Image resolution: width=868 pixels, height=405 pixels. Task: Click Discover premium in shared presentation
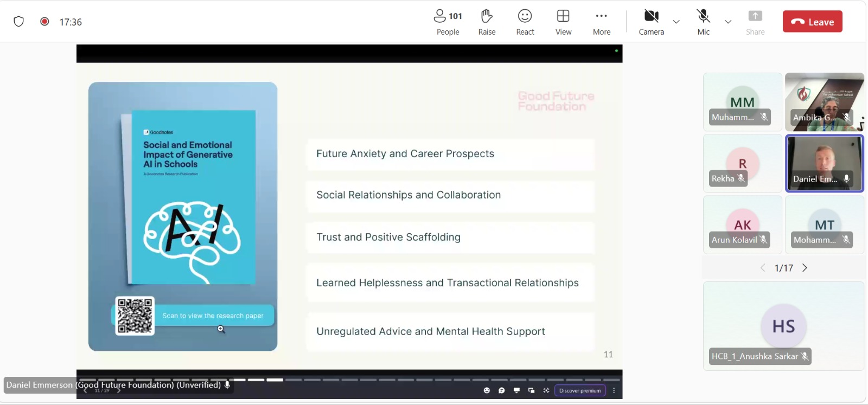[580, 390]
